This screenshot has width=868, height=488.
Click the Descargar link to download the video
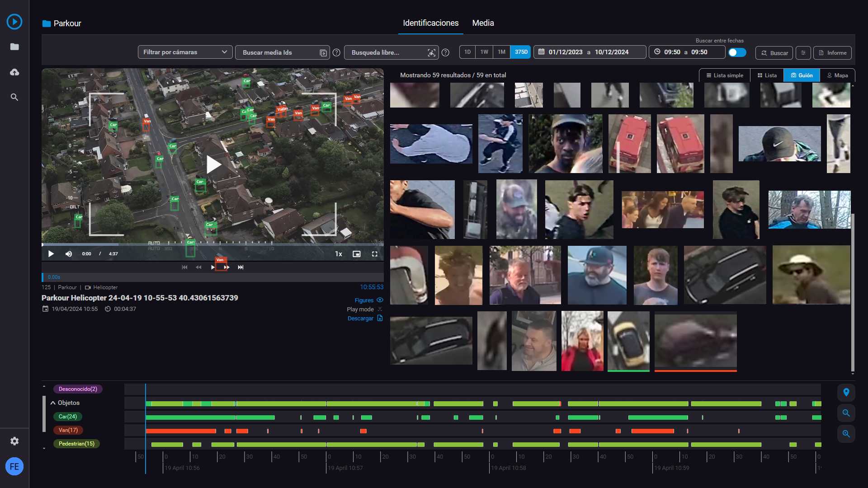361,318
